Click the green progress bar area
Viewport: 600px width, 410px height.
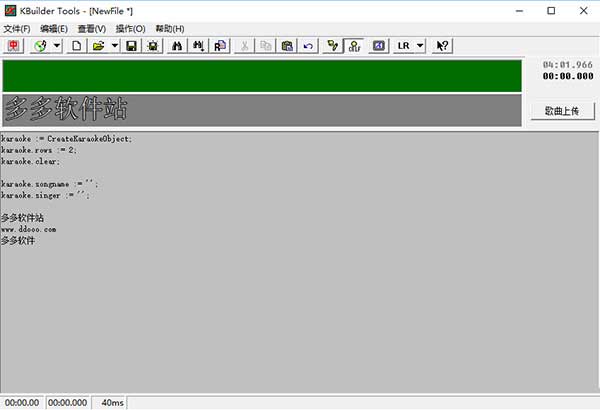tap(262, 76)
